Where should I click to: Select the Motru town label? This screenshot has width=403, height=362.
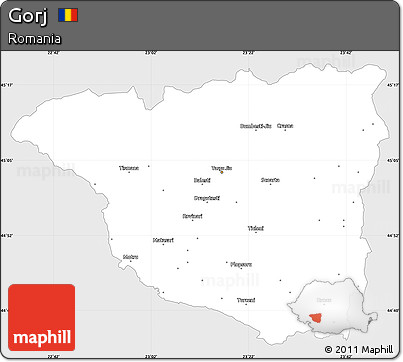[x=130, y=257]
